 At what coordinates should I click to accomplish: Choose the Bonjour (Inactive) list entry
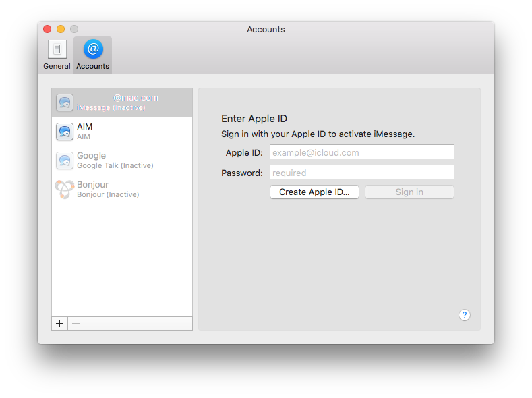click(x=108, y=190)
